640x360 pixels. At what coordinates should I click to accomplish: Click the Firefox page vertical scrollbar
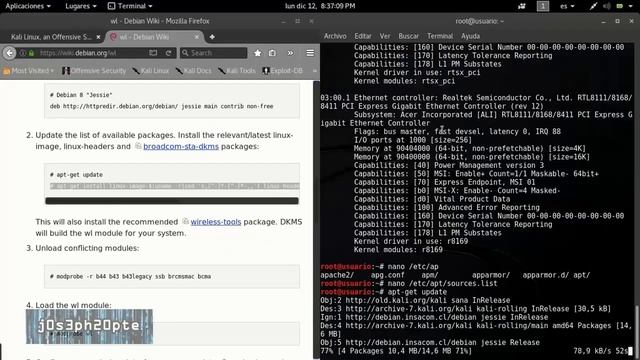tap(316, 220)
